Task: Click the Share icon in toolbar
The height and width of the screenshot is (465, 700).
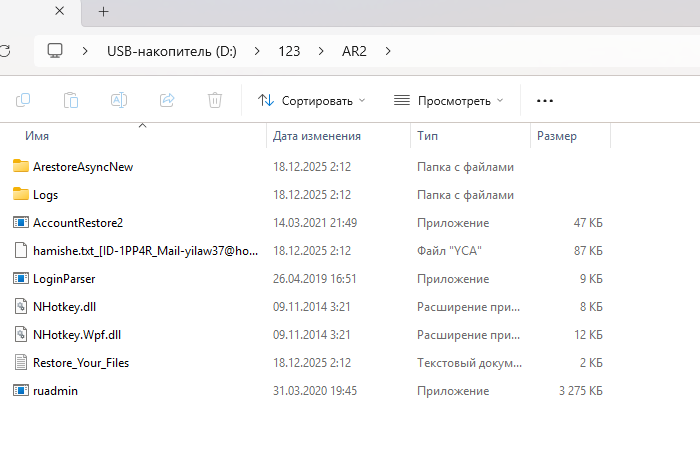Action: [x=167, y=100]
